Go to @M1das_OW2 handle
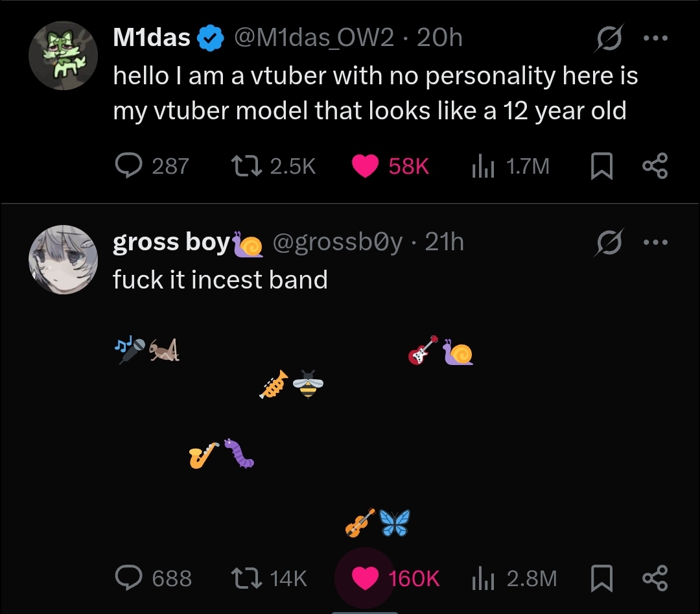Screen dimensions: 700x614 (x=313, y=38)
